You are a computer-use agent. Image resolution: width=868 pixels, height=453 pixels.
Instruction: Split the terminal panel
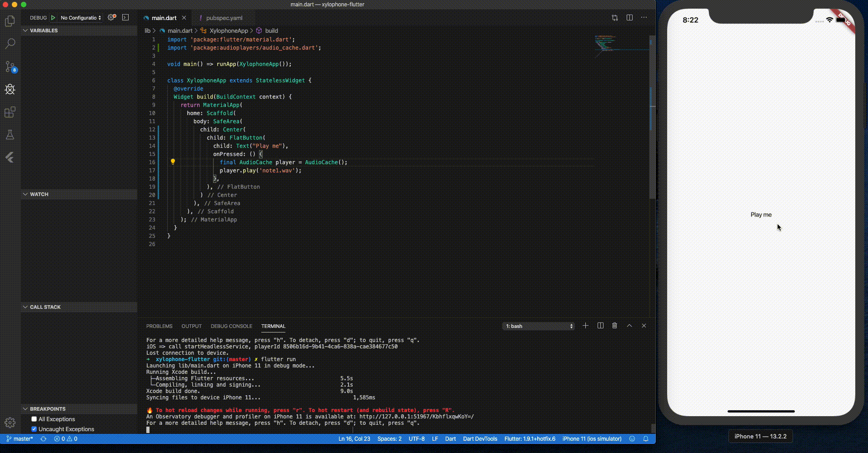599,326
